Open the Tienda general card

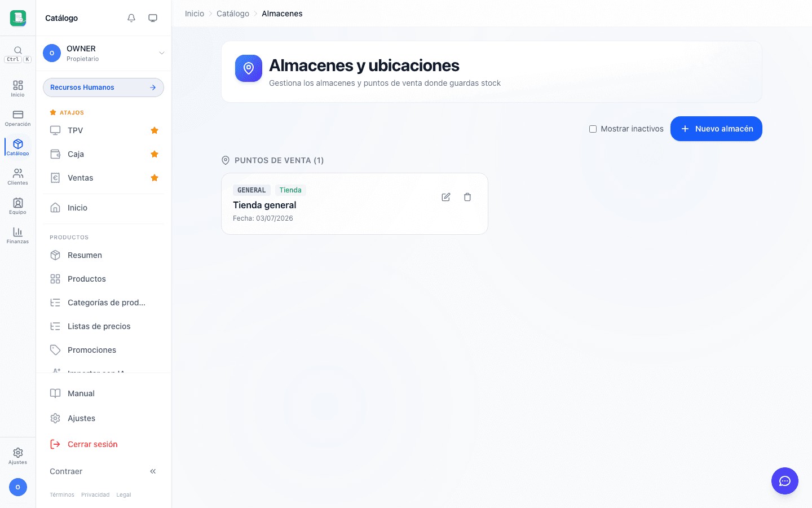pyautogui.click(x=355, y=204)
